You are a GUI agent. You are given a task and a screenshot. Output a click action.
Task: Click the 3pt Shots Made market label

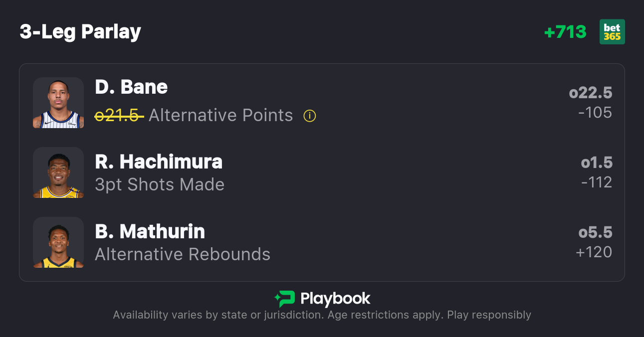coord(160,185)
